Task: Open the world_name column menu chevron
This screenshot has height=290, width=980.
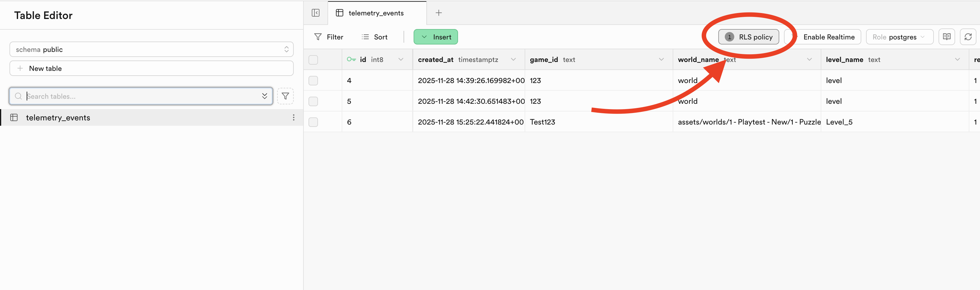Action: [809, 59]
